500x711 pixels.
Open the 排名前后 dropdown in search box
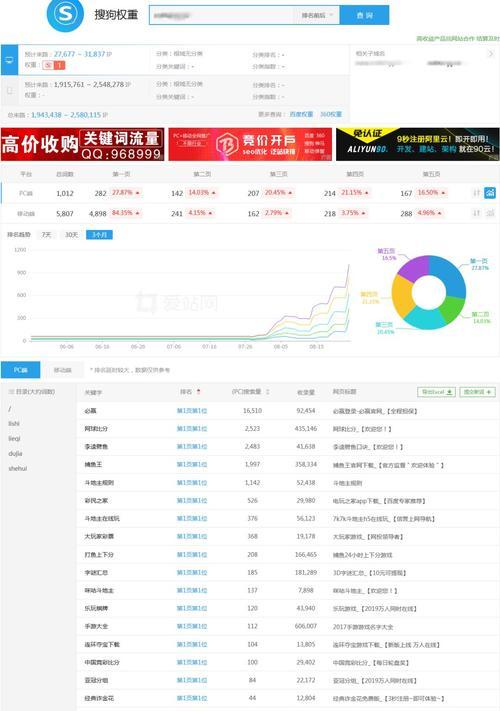(317, 15)
